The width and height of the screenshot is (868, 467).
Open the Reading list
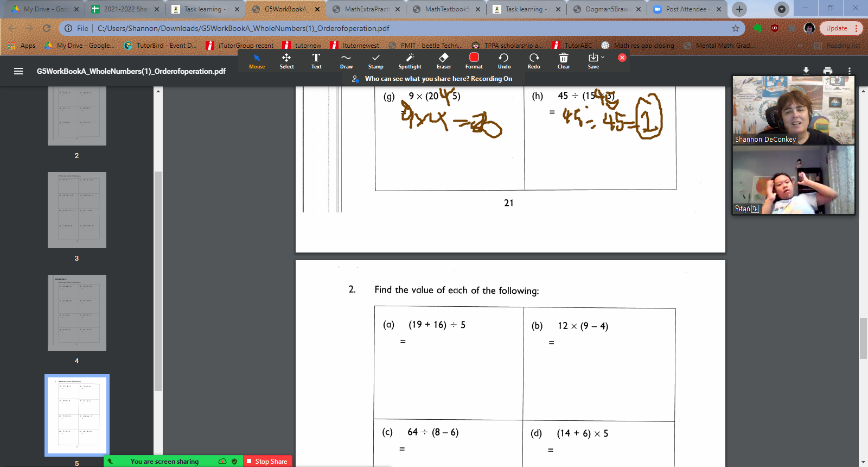tap(838, 46)
